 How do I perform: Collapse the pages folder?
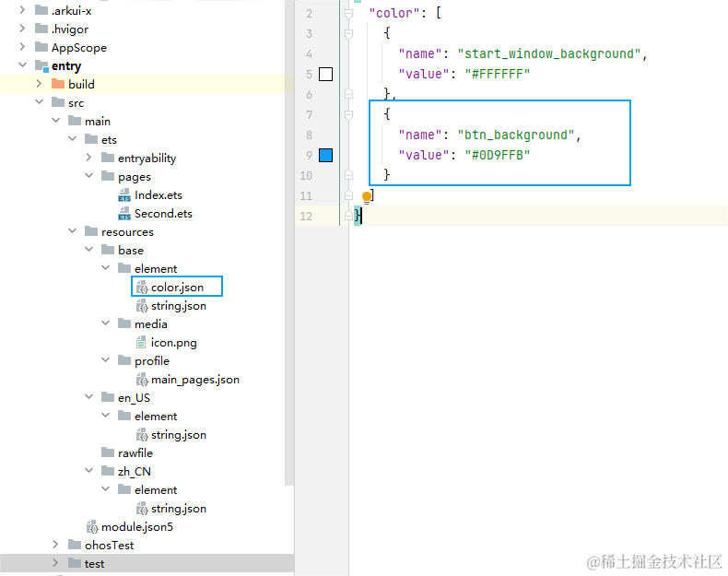[x=88, y=176]
